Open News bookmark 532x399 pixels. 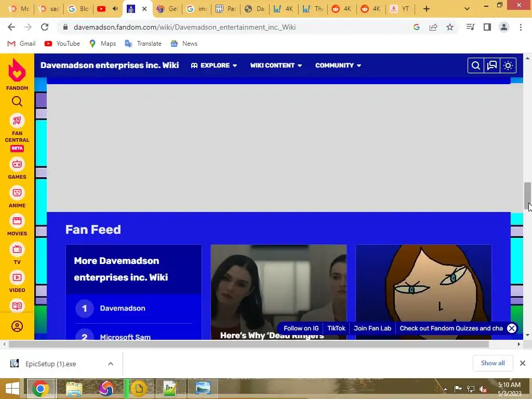(184, 44)
